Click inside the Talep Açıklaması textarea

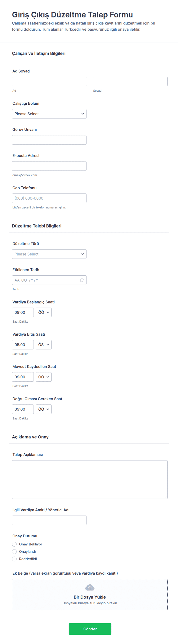tap(90, 479)
